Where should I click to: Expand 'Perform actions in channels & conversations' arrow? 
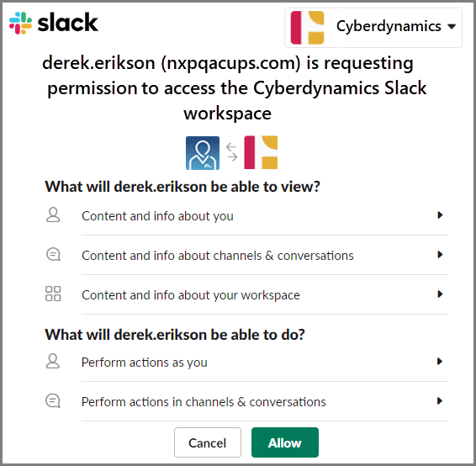point(440,401)
